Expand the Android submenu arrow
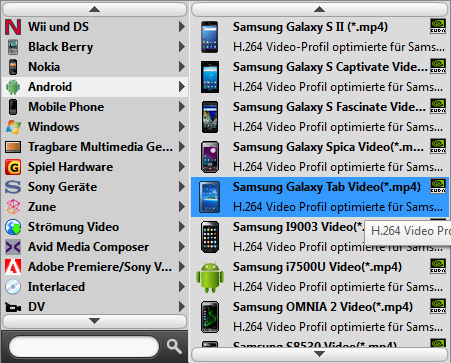The image size is (451, 363). 181,87
